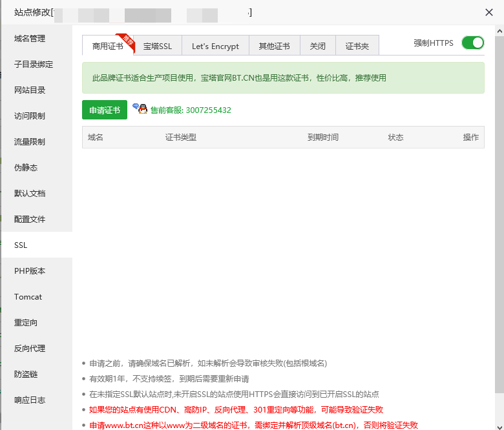Toggle the 强制HTTPS switch
The height and width of the screenshot is (430, 504).
[473, 43]
